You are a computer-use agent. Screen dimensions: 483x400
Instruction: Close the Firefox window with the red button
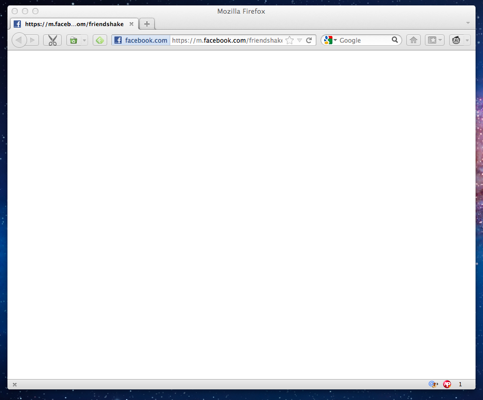[x=15, y=11]
